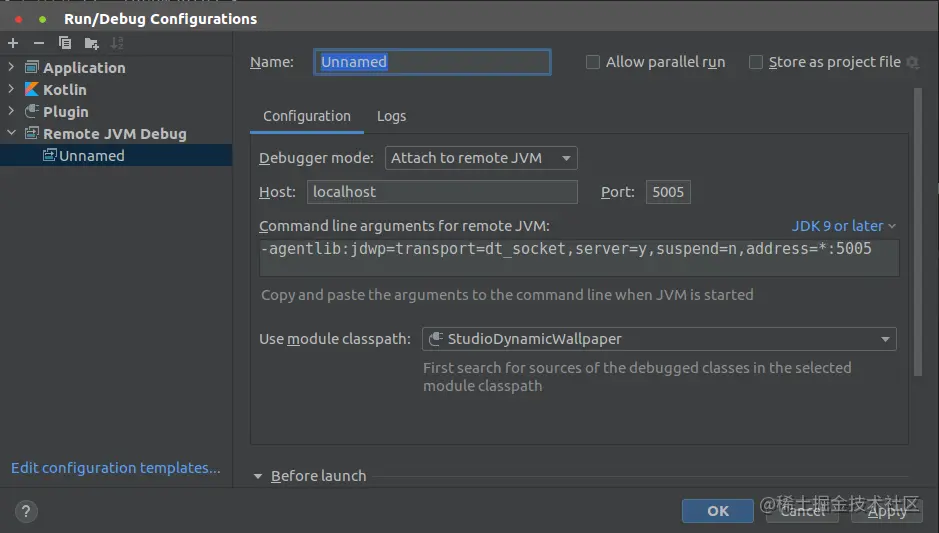Toggle the Store as project file checkbox
Image resolution: width=939 pixels, height=533 pixels.
point(756,62)
